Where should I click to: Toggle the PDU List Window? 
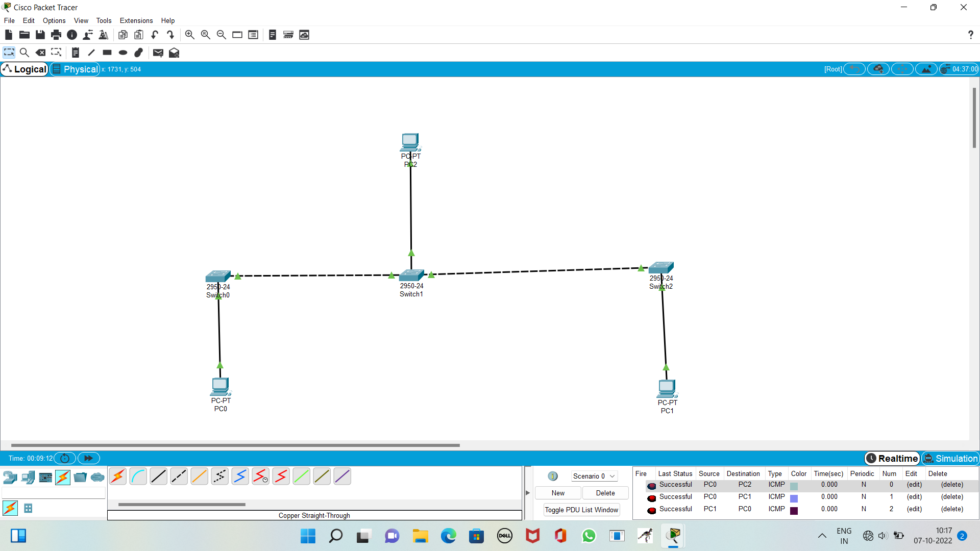(581, 509)
